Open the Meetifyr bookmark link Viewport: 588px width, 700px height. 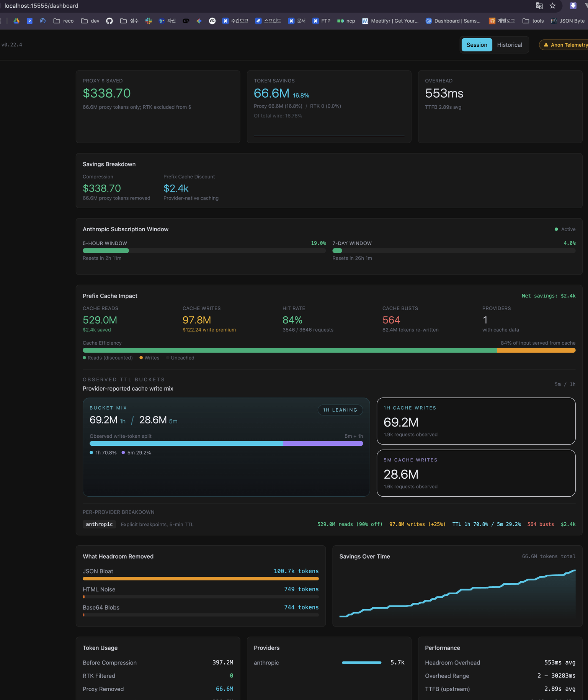[390, 21]
